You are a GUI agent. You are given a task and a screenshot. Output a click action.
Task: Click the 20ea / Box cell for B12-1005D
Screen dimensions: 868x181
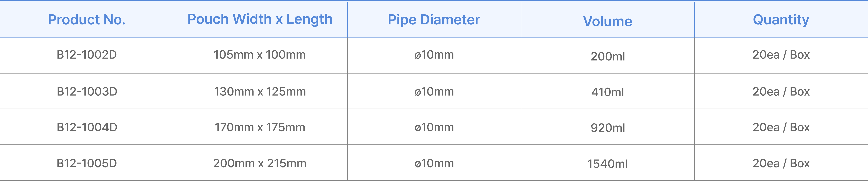[781, 164]
